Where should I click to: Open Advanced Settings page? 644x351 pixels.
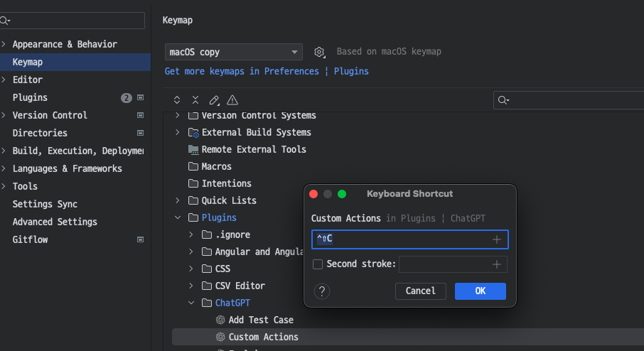coord(55,222)
